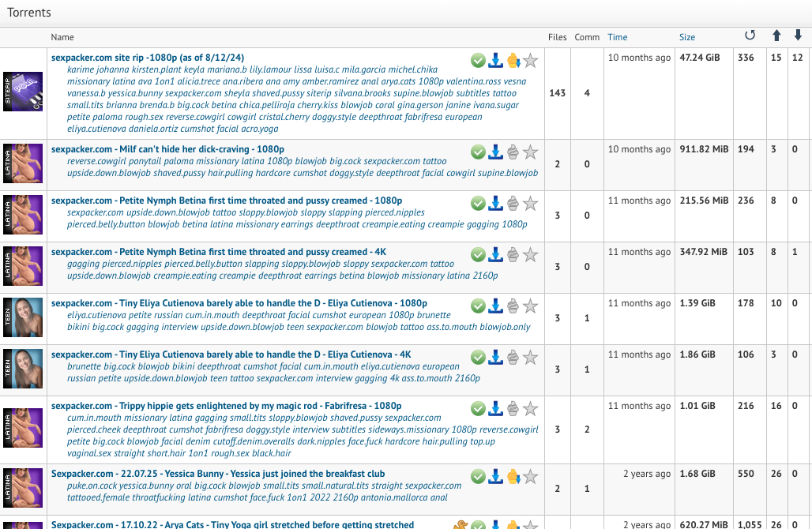
Task: Star icon on the 347.92 MiB row
Action: [530, 255]
